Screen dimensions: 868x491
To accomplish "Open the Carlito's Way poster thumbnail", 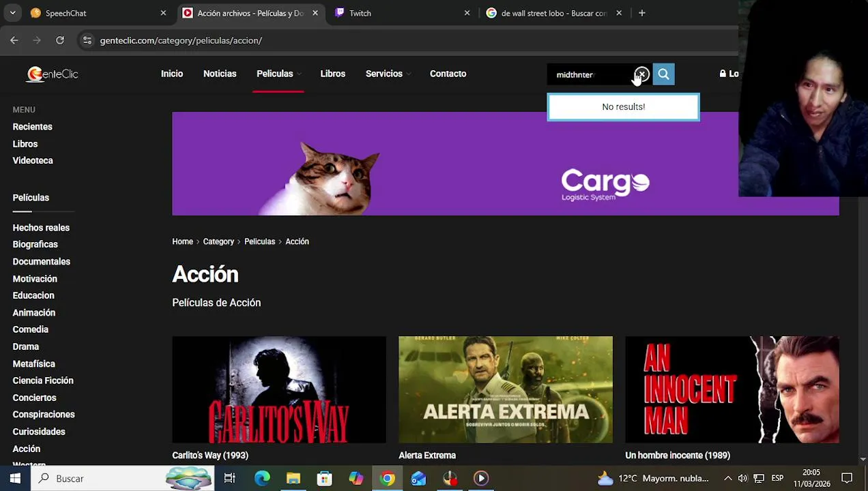I will coord(279,389).
